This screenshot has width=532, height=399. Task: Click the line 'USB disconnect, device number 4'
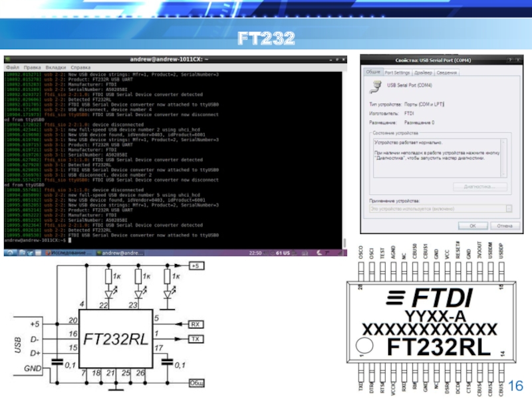(110, 110)
